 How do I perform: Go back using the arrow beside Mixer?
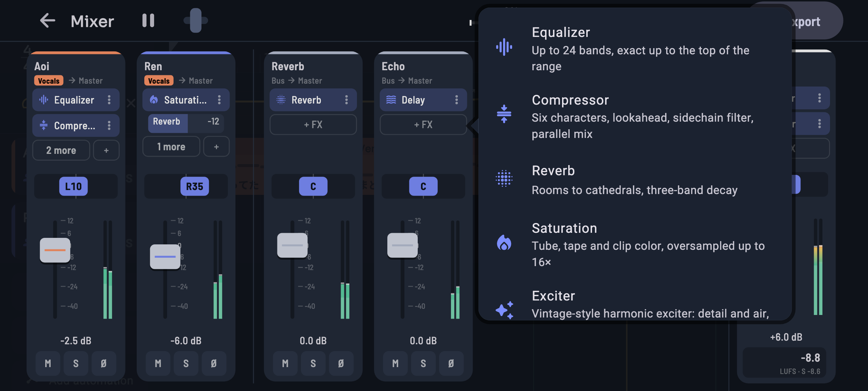click(x=47, y=21)
